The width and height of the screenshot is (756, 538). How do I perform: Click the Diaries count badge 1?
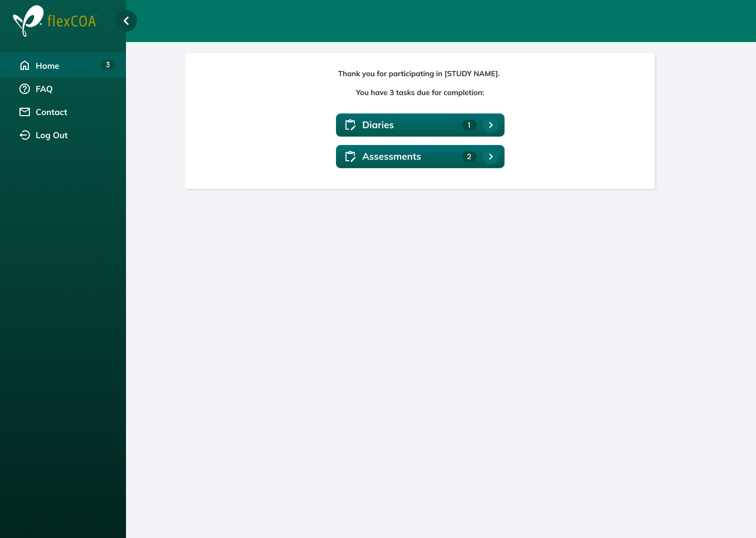(469, 125)
